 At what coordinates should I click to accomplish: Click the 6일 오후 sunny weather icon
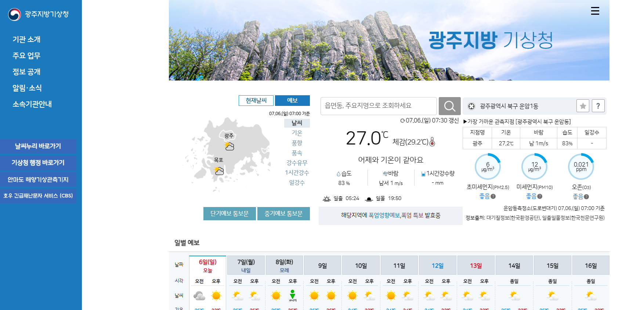pyautogui.click(x=216, y=296)
